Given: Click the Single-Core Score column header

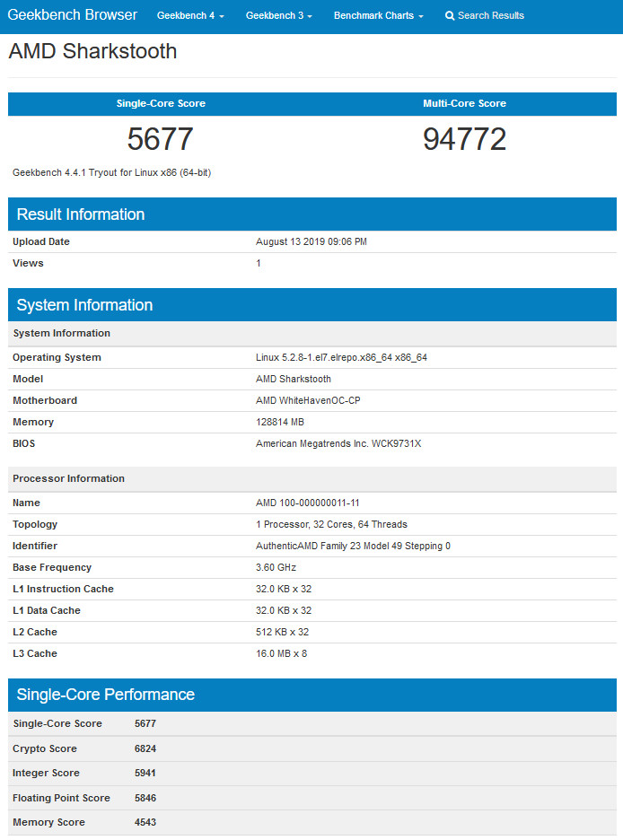Looking at the screenshot, I should tap(161, 103).
